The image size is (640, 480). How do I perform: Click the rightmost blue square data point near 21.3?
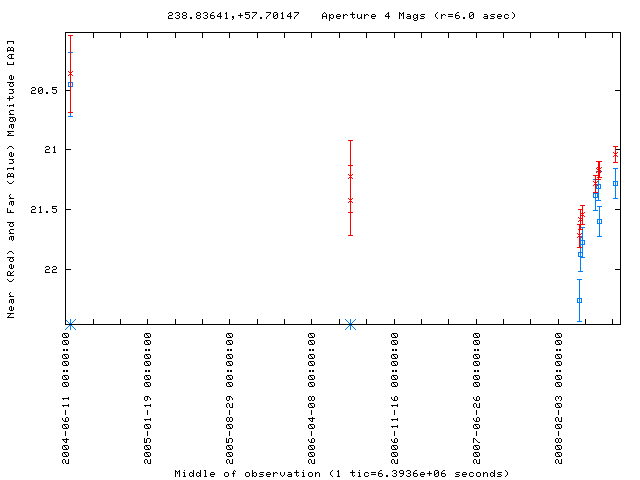point(616,184)
